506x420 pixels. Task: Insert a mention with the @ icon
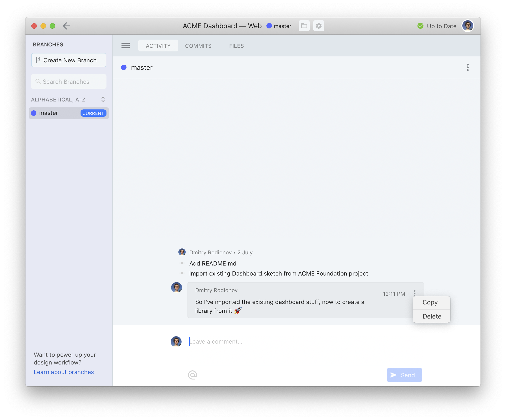192,375
